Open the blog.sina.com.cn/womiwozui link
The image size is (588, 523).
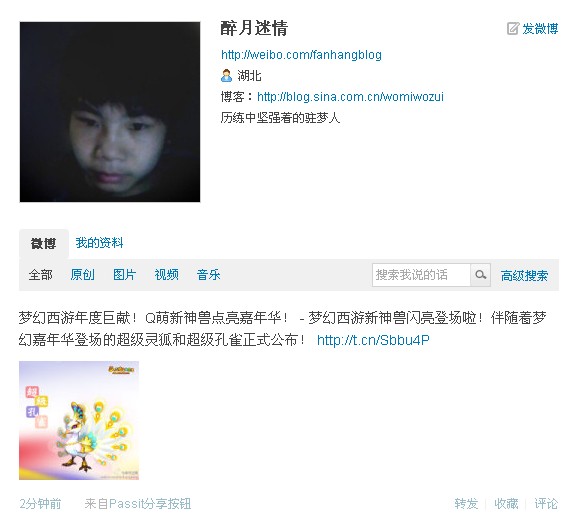pyautogui.click(x=350, y=97)
